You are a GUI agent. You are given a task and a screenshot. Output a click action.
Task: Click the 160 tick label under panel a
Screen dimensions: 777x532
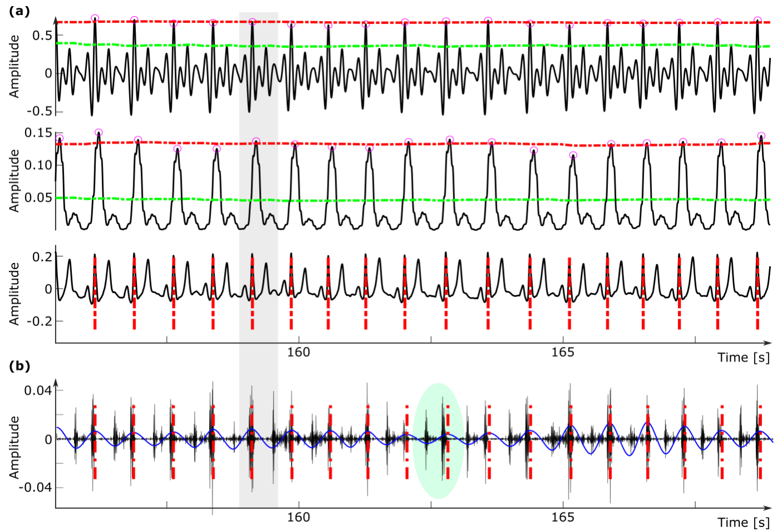point(298,352)
